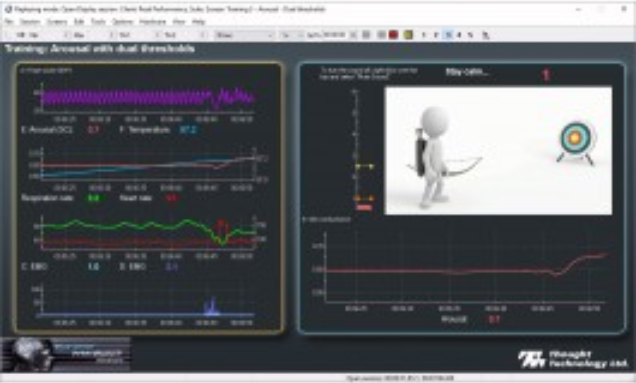This screenshot has height=383, width=636.
Task: Click the Temperature value 97.2
Action: point(188,130)
